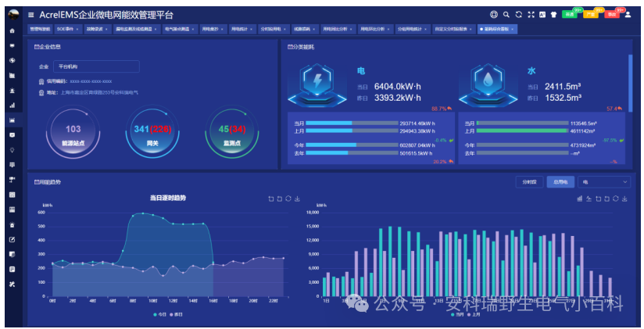The image size is (644, 329).
Task: Toggle the 今日 legend in daily trend chart
Action: pyautogui.click(x=159, y=315)
